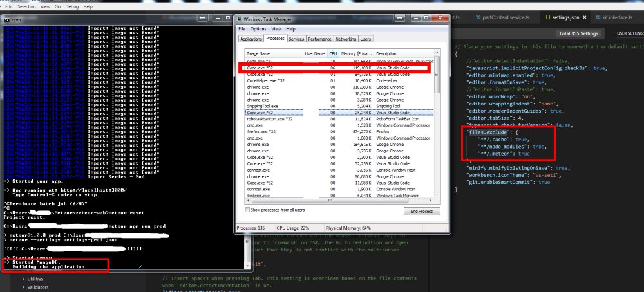Sort processes by Description column

[x=403, y=54]
